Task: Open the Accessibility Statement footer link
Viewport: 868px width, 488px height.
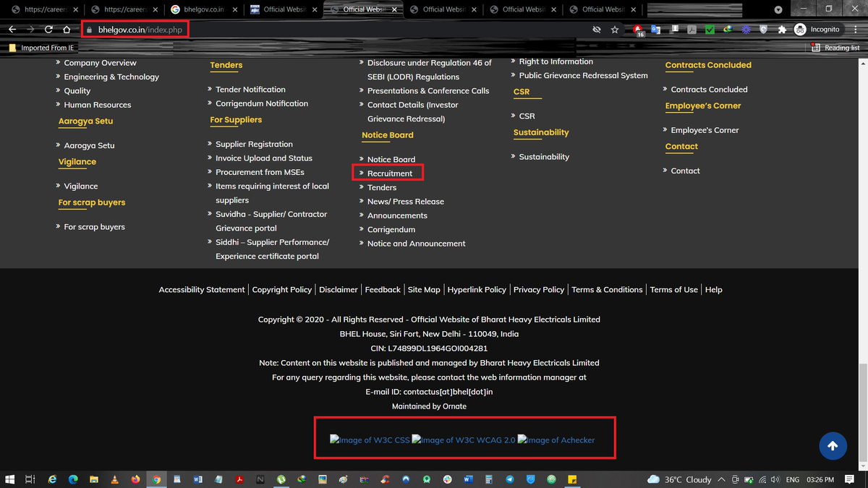Action: (x=202, y=290)
